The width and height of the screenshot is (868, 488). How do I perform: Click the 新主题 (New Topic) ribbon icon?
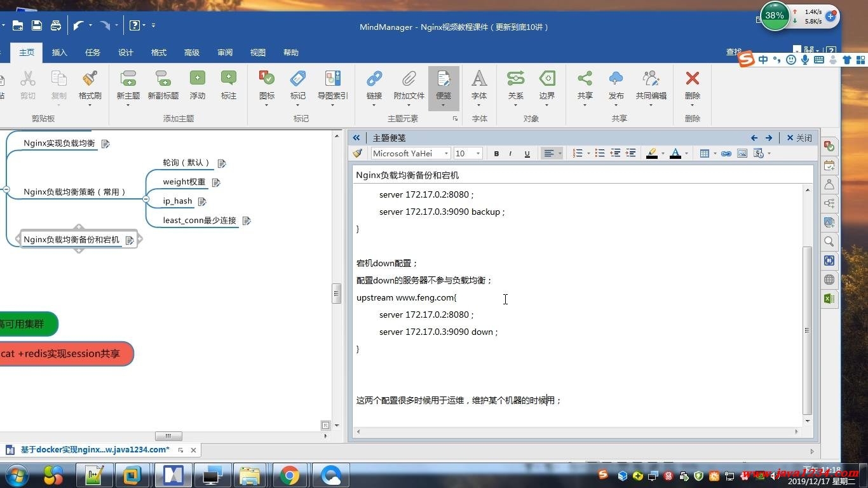128,79
